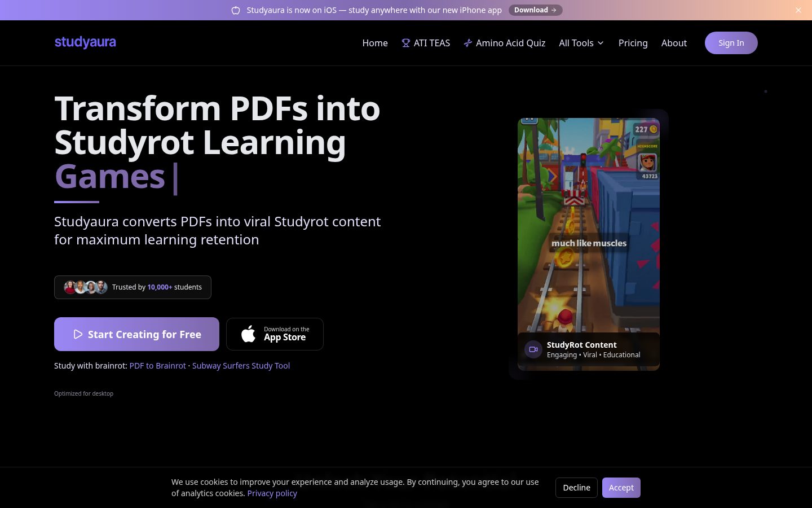The height and width of the screenshot is (508, 812).
Task: Decline analytics cookies
Action: point(576,488)
